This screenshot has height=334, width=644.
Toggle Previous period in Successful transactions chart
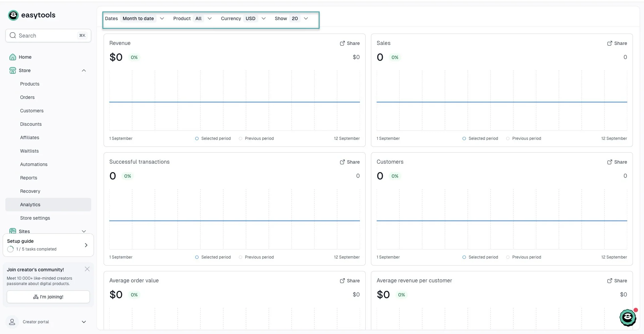coord(256,257)
